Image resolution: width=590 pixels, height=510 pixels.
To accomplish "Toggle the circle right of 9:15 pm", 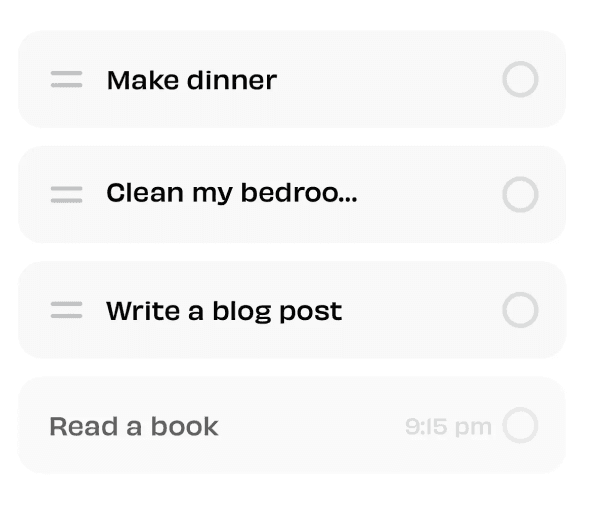I will point(520,425).
